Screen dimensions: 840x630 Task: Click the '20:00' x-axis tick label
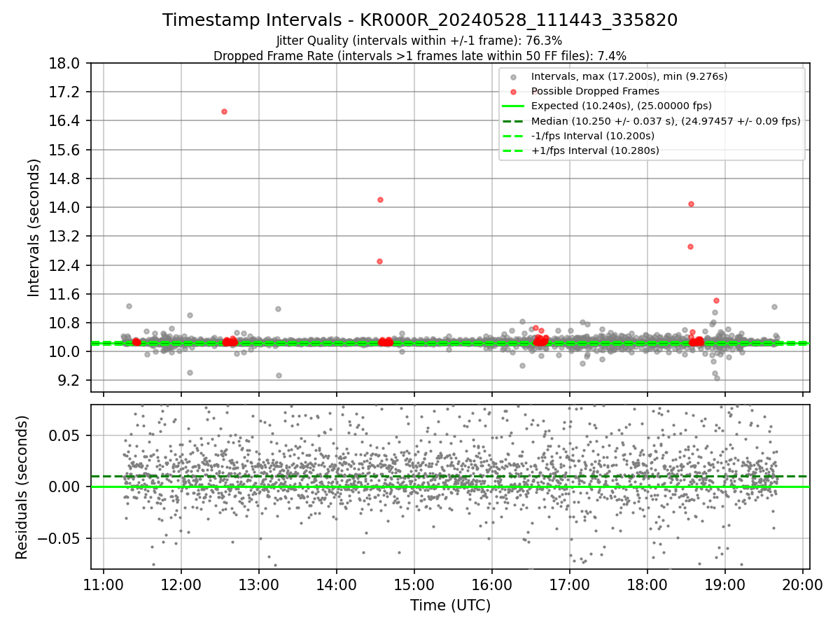(802, 583)
